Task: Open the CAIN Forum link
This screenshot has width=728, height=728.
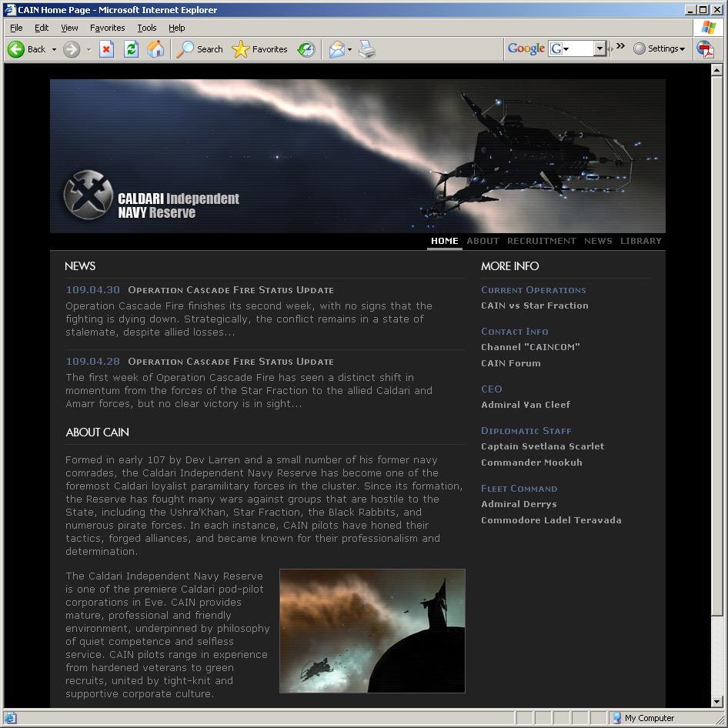Action: tap(511, 363)
